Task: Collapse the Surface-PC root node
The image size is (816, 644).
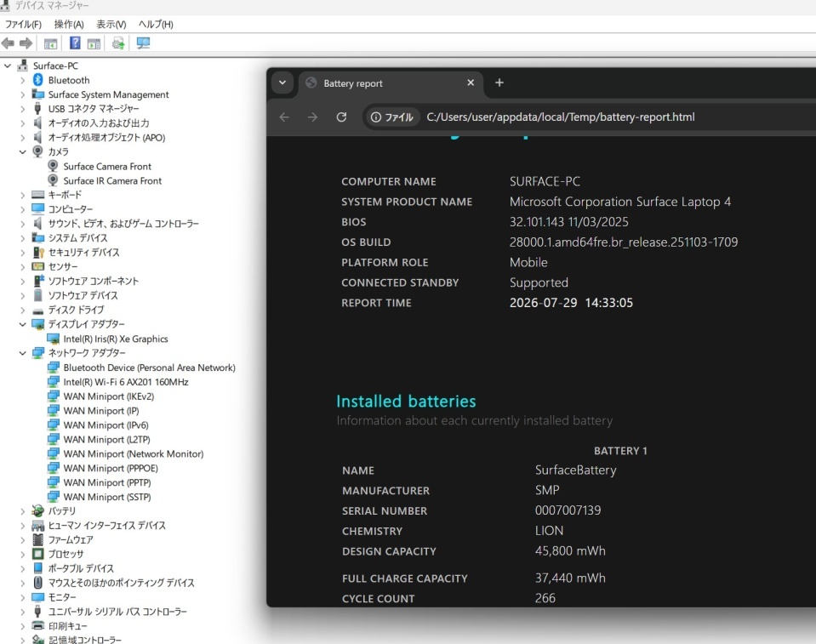Action: pos(8,66)
